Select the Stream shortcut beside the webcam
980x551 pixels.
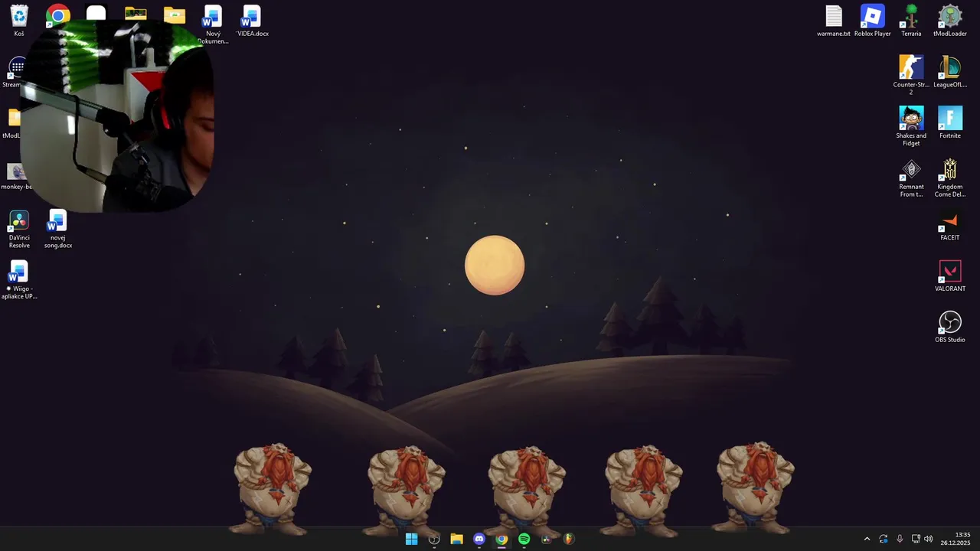[13, 73]
